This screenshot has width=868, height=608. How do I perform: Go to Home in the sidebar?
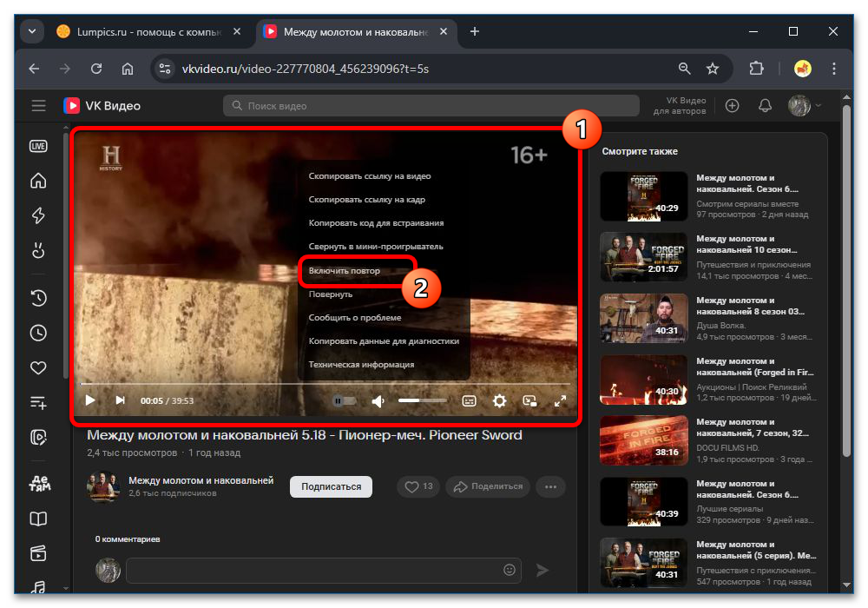coord(38,181)
